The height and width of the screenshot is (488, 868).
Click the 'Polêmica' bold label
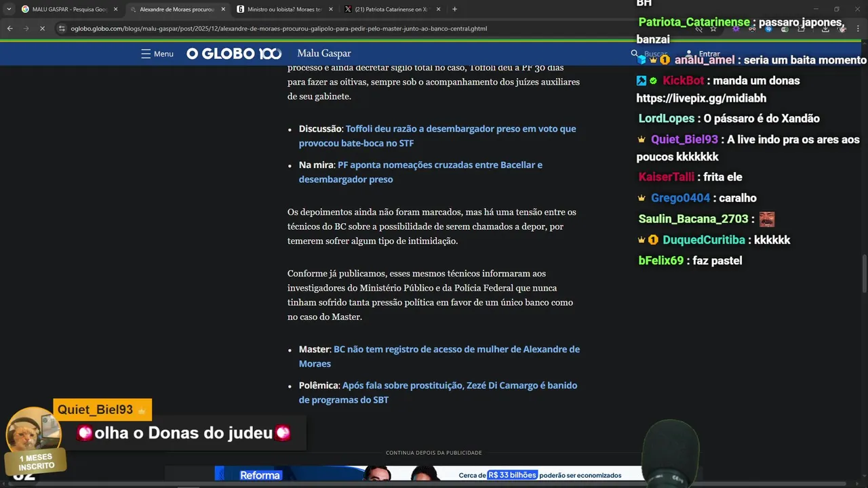pos(319,385)
